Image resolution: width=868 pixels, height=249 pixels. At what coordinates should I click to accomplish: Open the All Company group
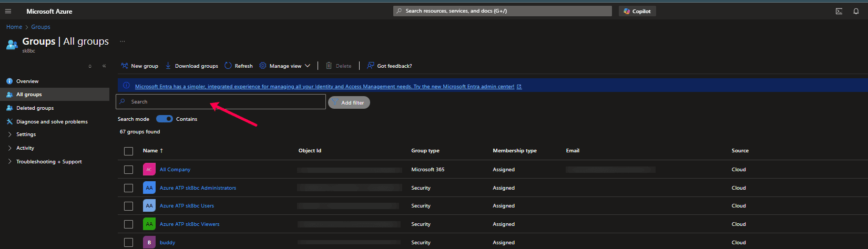tap(175, 170)
